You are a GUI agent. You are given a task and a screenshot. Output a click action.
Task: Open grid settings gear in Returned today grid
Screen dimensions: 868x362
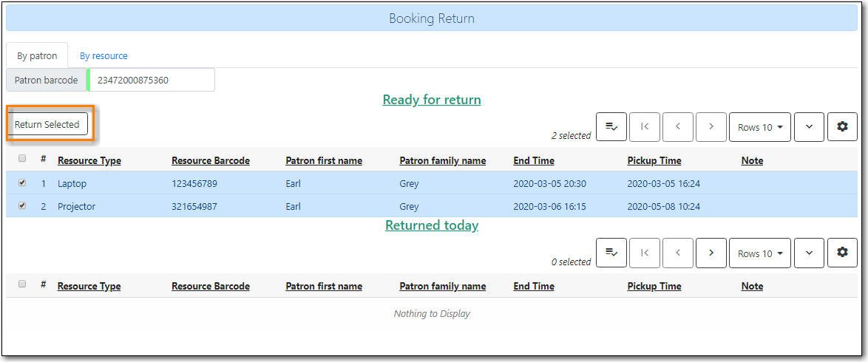(x=843, y=253)
